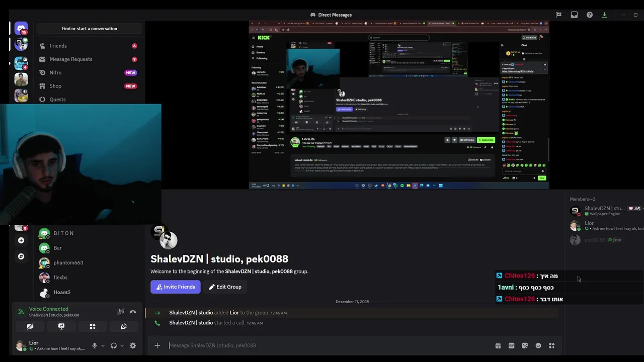Select ShalevDZN member in members list

tap(604, 211)
